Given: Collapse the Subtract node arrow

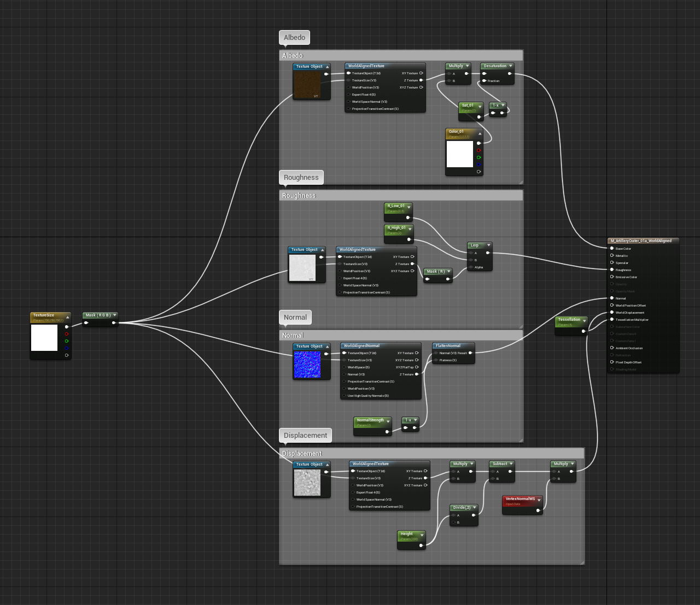Looking at the screenshot, I should point(511,464).
